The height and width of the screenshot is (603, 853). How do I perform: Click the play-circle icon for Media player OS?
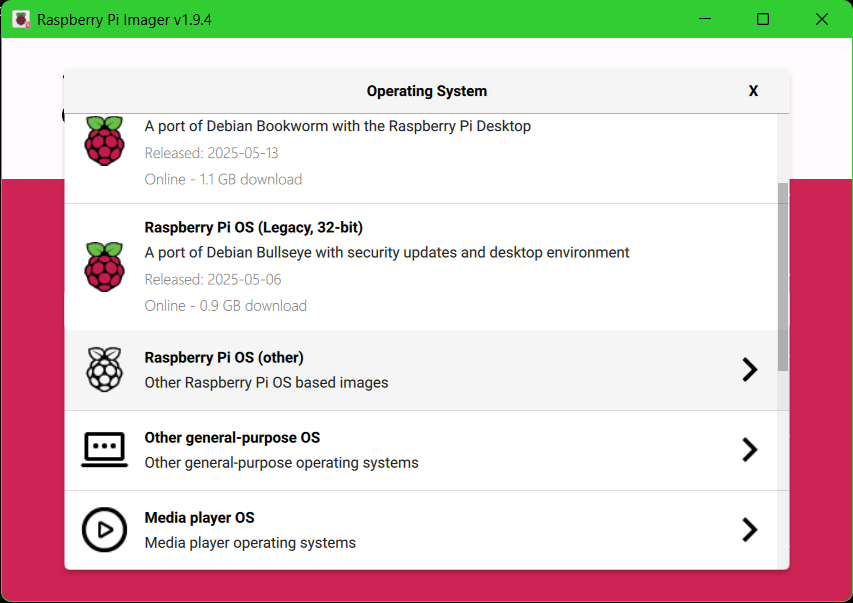click(104, 530)
